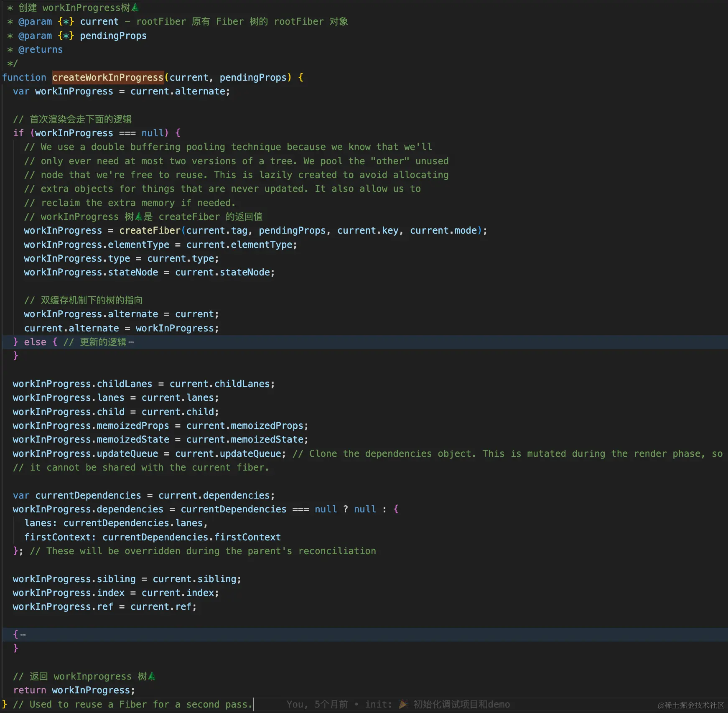Click the workInProgress.sibling assignment line
The height and width of the screenshot is (713, 728).
pyautogui.click(x=127, y=579)
